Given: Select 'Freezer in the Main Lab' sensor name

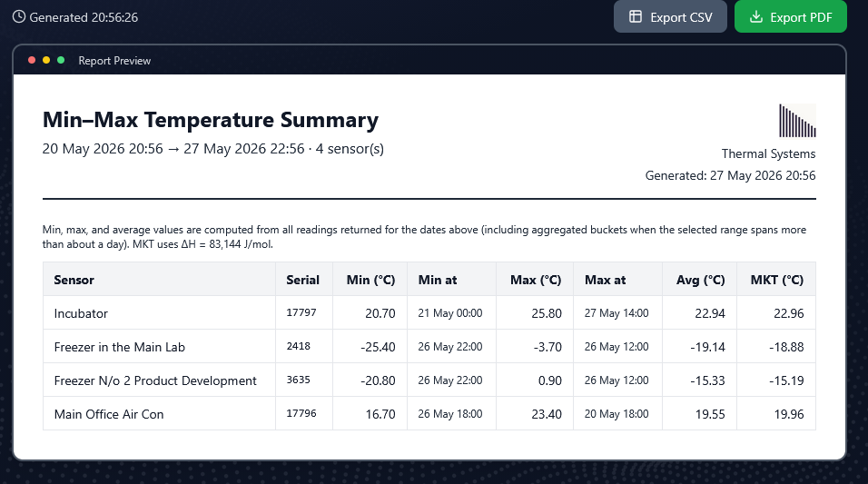Looking at the screenshot, I should tap(120, 347).
